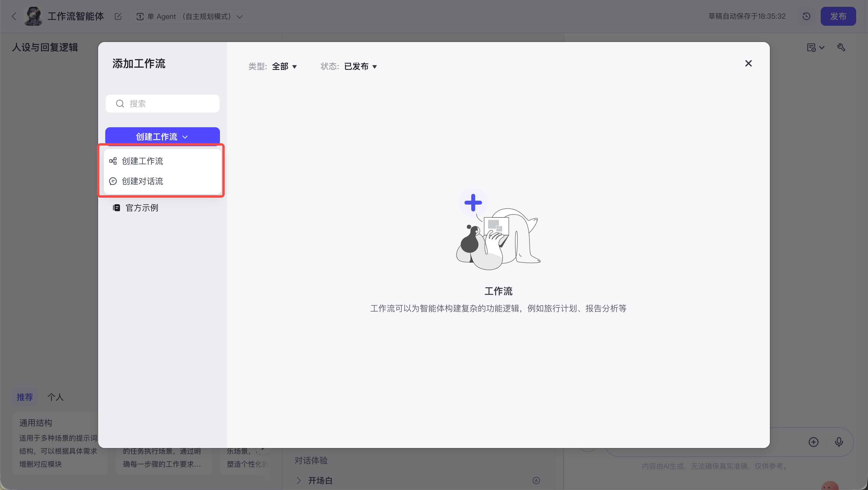
Task: Click the wrench tool icon at top right
Action: click(x=841, y=48)
